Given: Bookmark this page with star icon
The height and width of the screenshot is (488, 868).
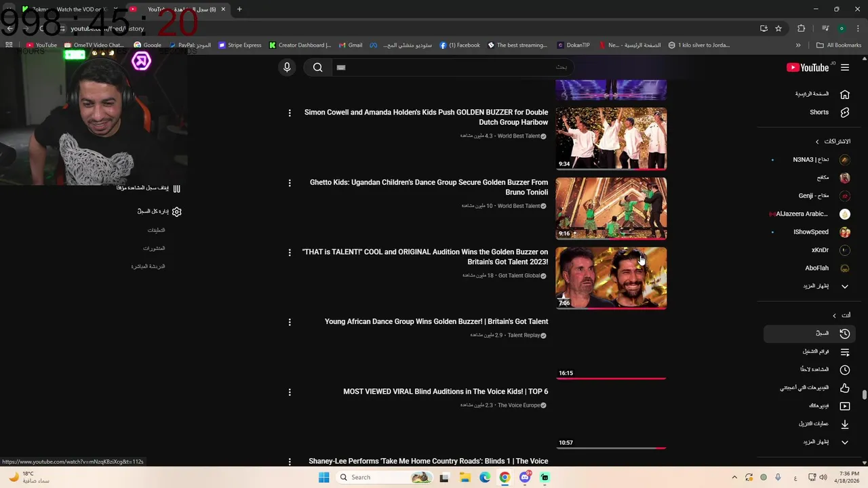Looking at the screenshot, I should pos(778,28).
